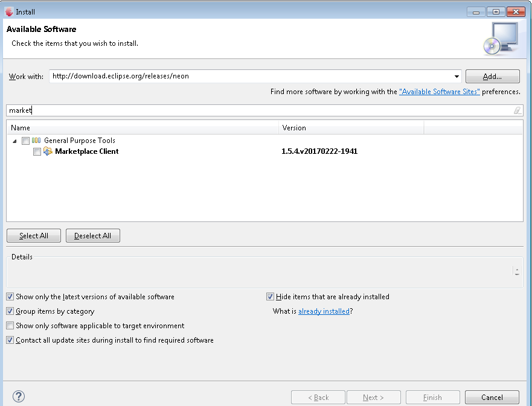The height and width of the screenshot is (406, 532).
Task: Cancel the installation dialog
Action: pos(492,397)
